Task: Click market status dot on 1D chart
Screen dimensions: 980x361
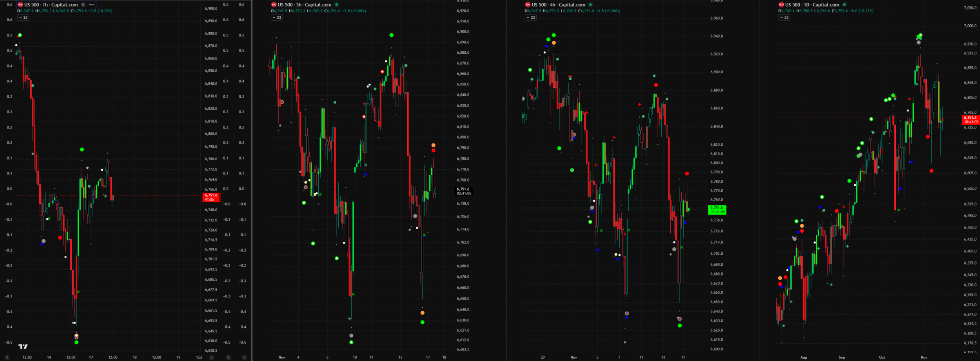Action: click(844, 5)
